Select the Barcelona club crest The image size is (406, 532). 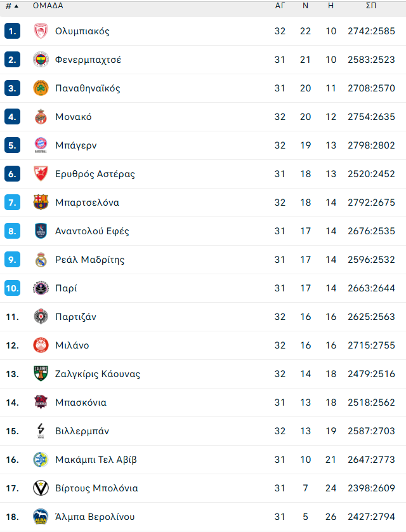[x=41, y=203]
